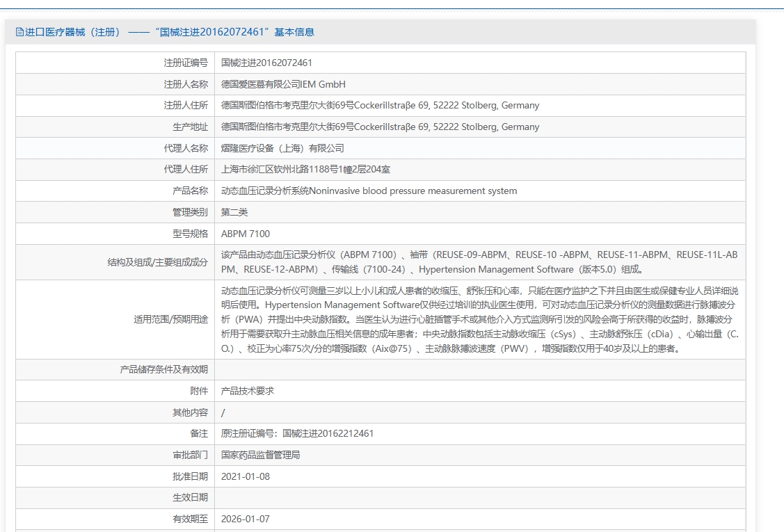Screen dimensions: 784x532
Task: Select expiry date 2026-01-07
Action: click(246, 519)
